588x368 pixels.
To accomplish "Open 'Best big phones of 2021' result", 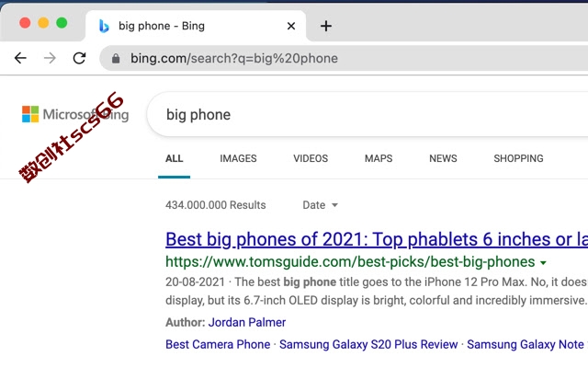I will click(377, 239).
